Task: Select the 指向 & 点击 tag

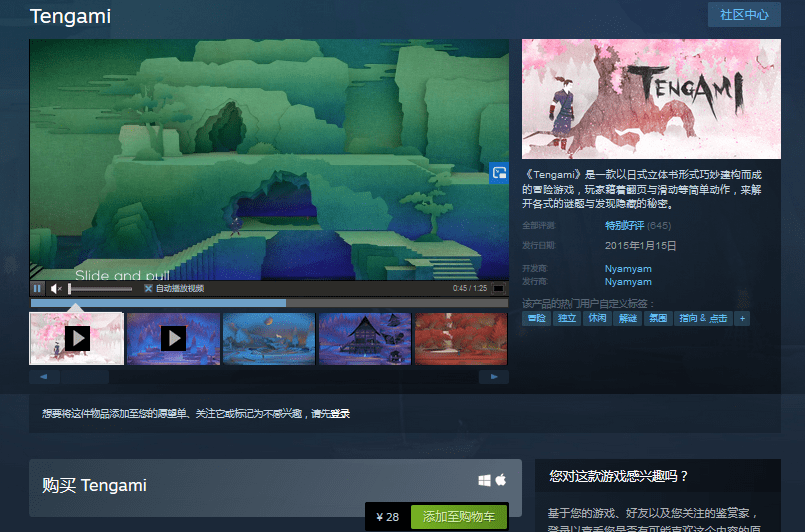Action: (703, 318)
